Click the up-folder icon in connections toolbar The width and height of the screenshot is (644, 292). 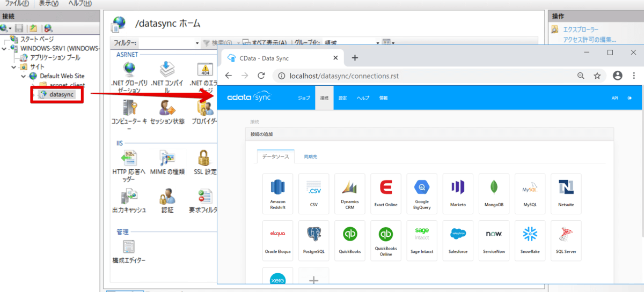[x=33, y=28]
